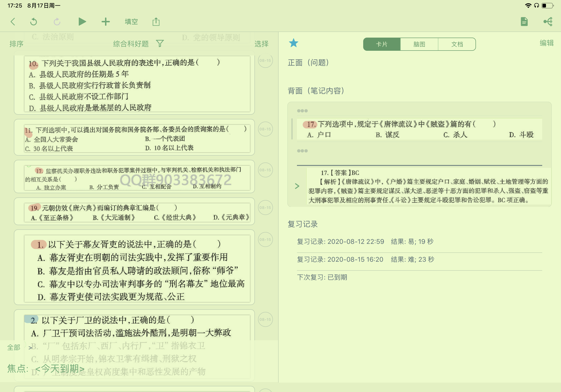Click the redo icon
Viewport: 561px width, 392px height.
tap(57, 22)
